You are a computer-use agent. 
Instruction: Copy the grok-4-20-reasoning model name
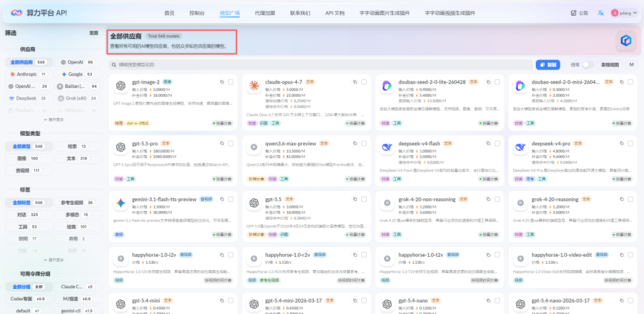click(621, 199)
